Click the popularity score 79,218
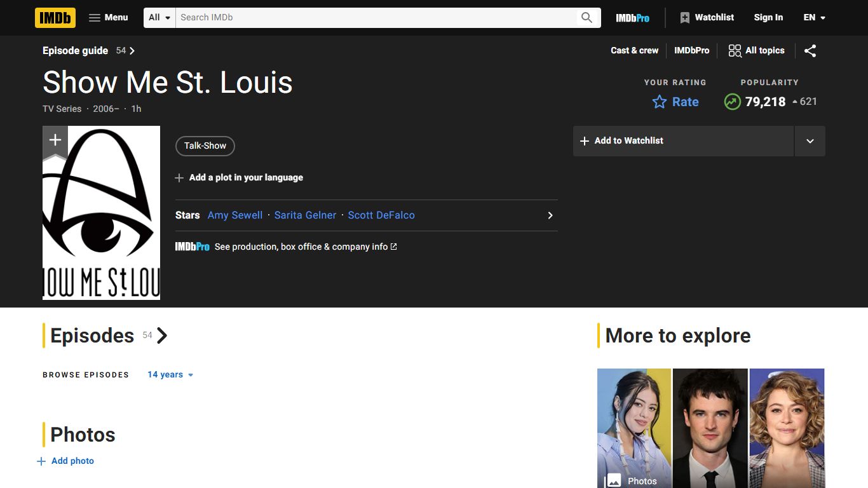 [x=765, y=102]
